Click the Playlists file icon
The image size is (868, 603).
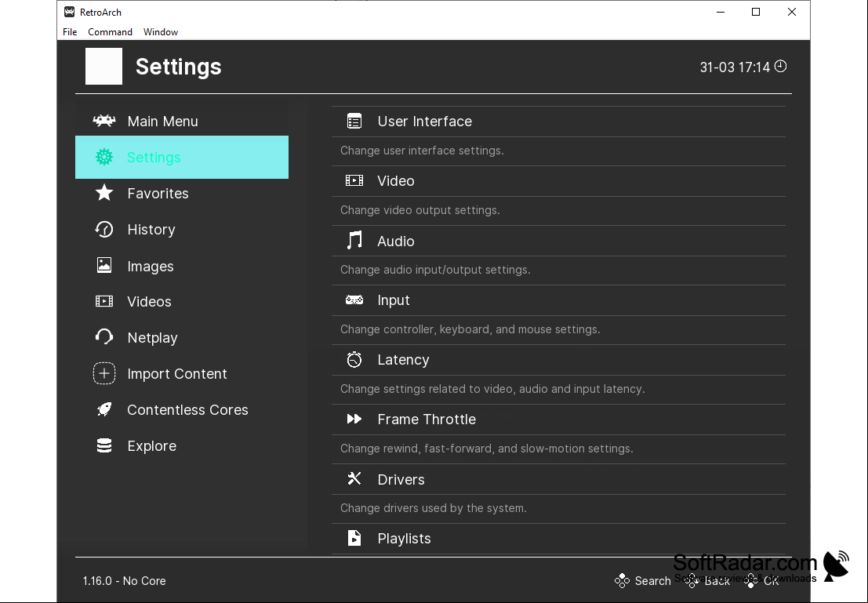click(354, 538)
